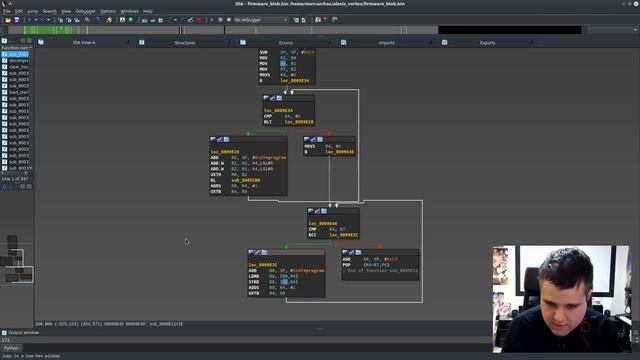
Task: Open the Help menu
Action: pyautogui.click(x=148, y=11)
